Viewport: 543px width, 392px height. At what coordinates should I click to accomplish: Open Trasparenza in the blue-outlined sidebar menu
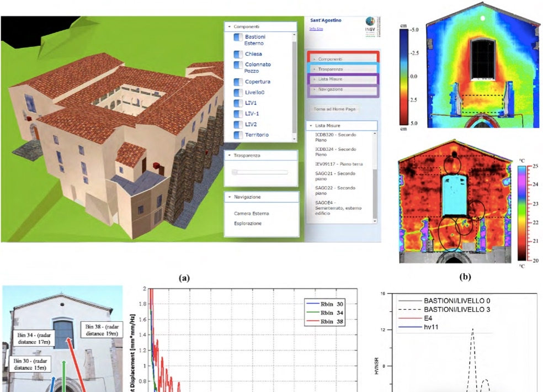(x=343, y=70)
